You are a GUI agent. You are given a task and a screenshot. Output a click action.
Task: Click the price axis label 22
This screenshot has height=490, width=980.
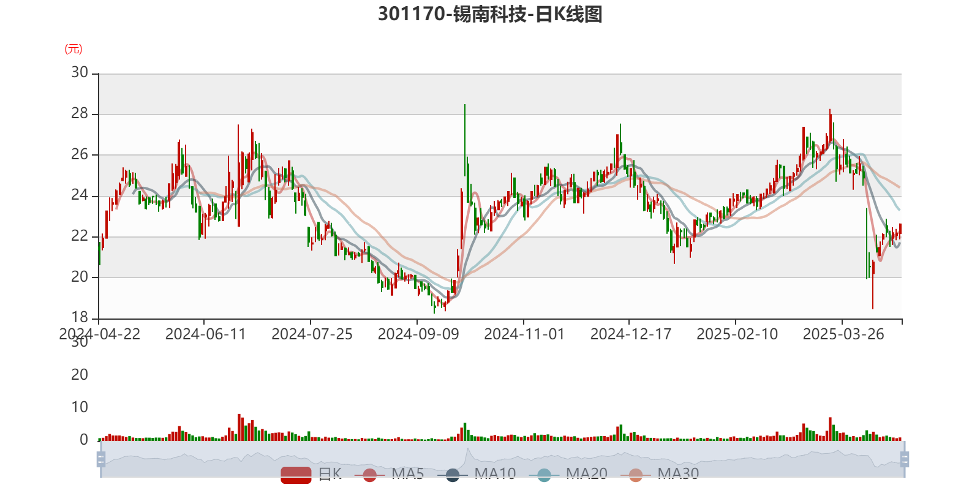(80, 236)
